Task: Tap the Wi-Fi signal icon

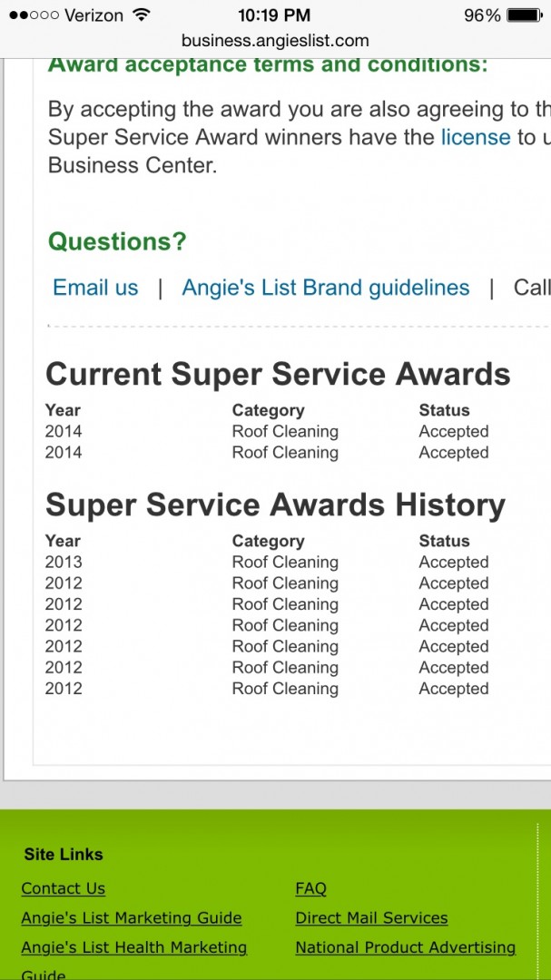Action: [141, 15]
